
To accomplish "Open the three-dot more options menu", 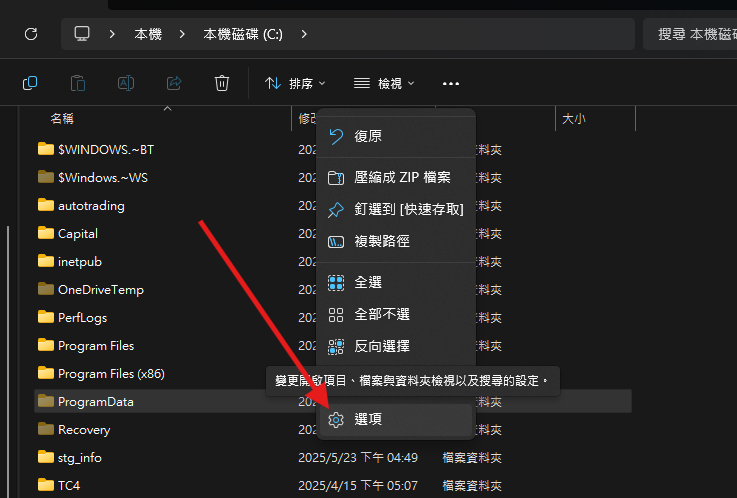I will click(451, 84).
